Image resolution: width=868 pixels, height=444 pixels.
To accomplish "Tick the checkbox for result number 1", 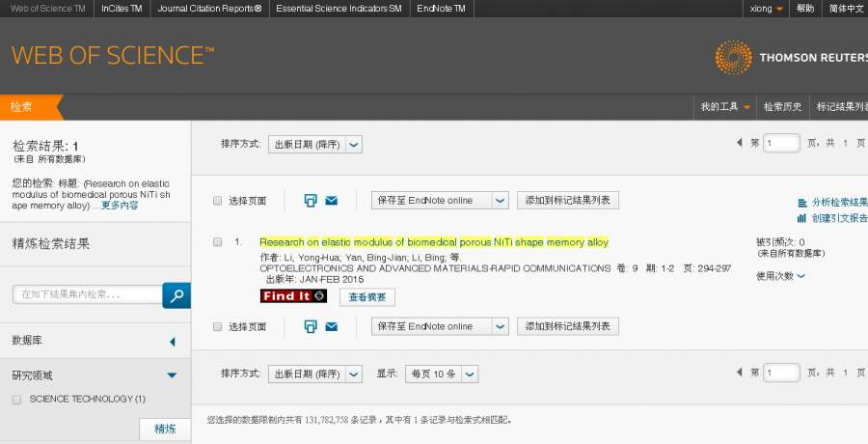I will (x=218, y=241).
